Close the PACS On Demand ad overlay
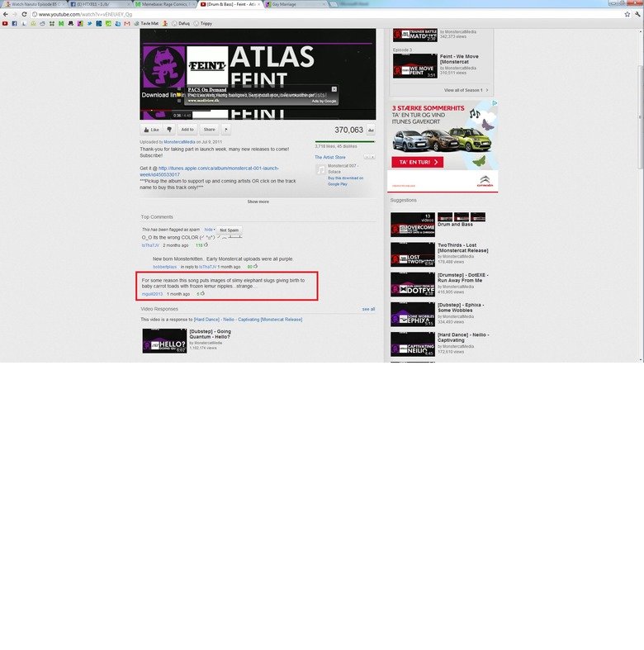 click(334, 89)
